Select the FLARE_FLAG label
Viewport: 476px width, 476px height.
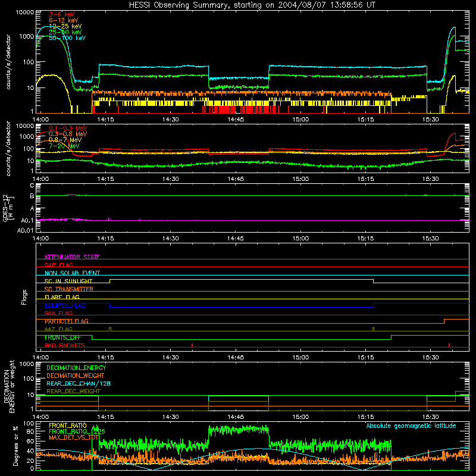click(x=62, y=297)
